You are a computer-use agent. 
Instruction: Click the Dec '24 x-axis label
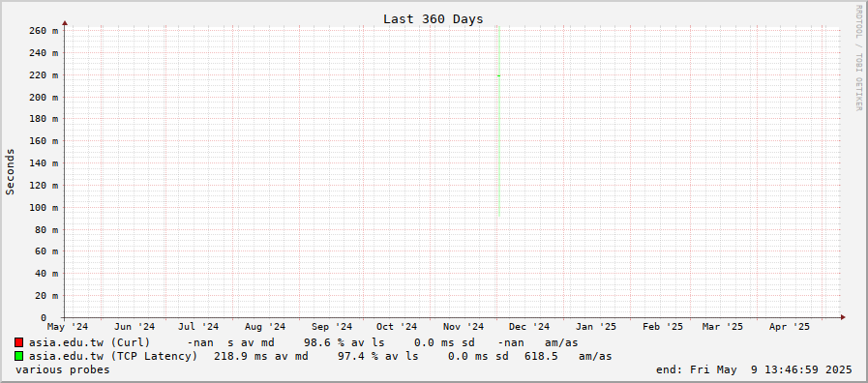[x=529, y=327]
